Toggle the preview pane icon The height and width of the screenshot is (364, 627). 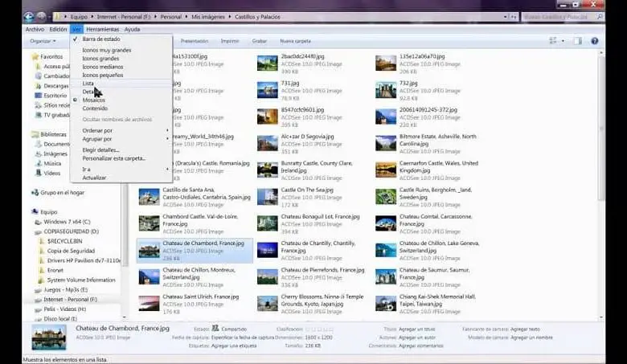pyautogui.click(x=577, y=40)
